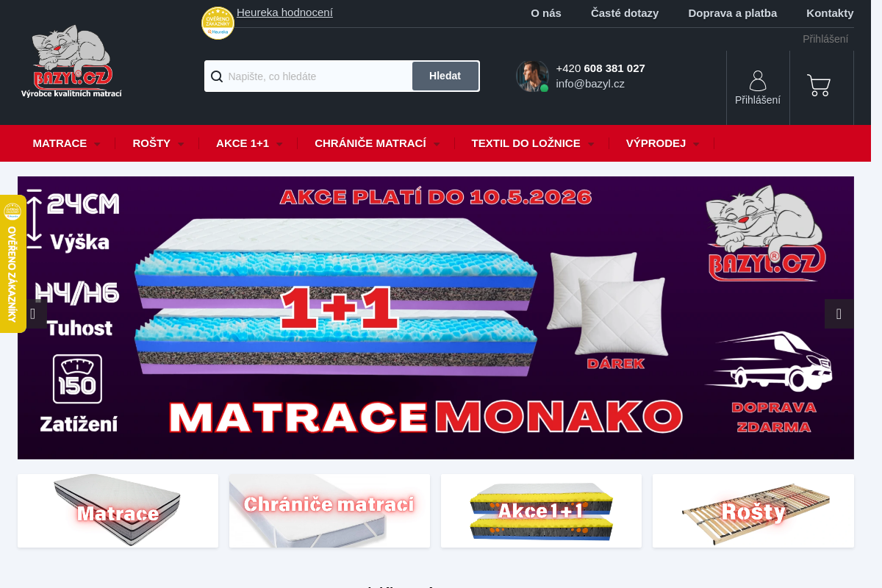The image size is (882, 588).
Task: Open the yellow Ověřeno zákazníky side tab
Action: [12, 264]
